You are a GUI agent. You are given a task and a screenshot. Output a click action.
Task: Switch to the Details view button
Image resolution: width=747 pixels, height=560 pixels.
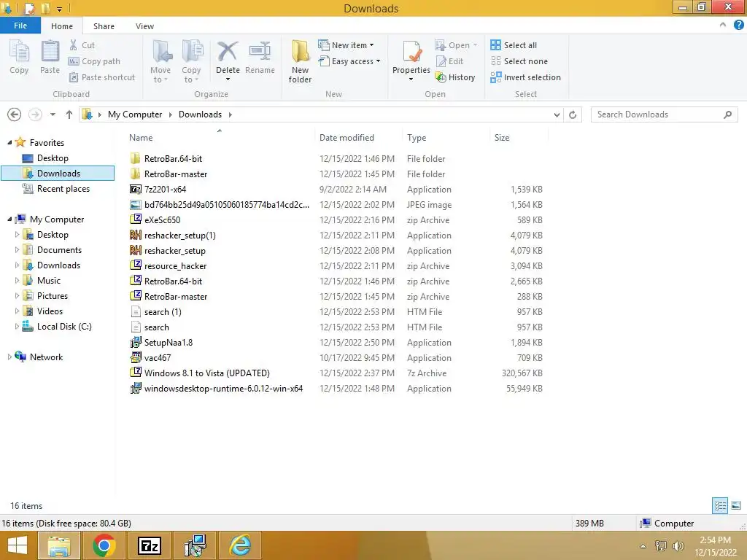click(720, 505)
